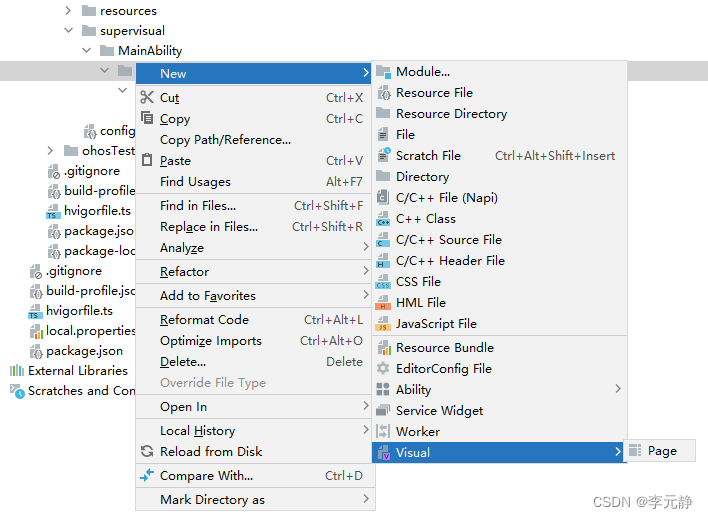Expand the resources folder

pyautogui.click(x=68, y=10)
